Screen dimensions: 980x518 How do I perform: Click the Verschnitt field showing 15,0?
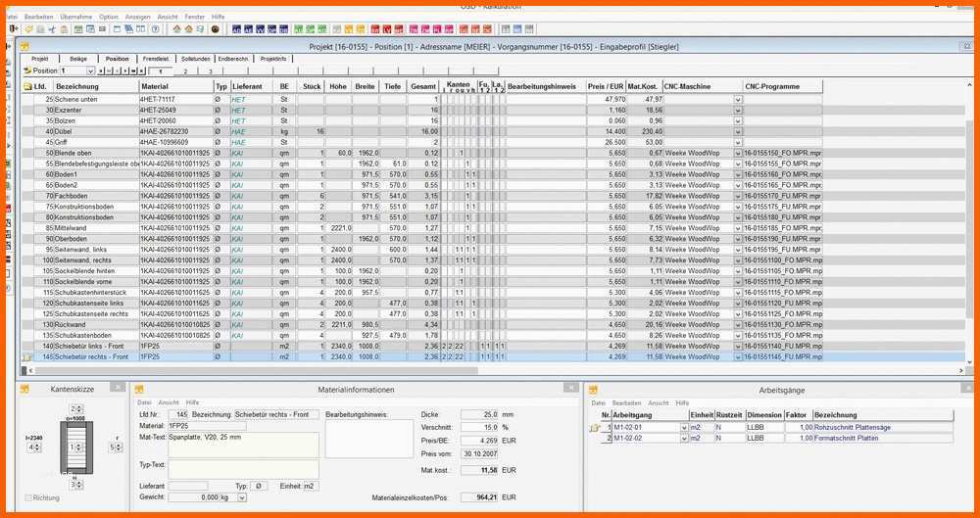coord(479,427)
